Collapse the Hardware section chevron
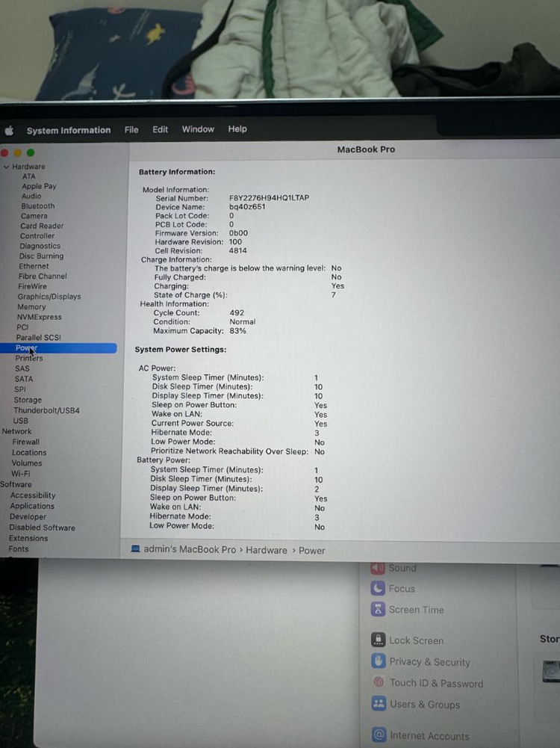560x748 pixels. [x=6, y=167]
